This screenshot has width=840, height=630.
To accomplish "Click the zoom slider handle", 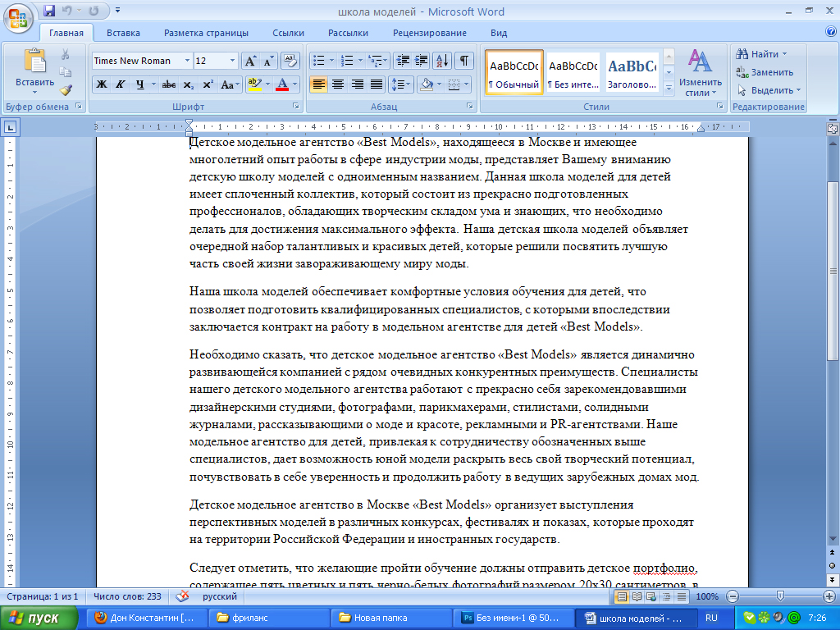I will pos(780,596).
